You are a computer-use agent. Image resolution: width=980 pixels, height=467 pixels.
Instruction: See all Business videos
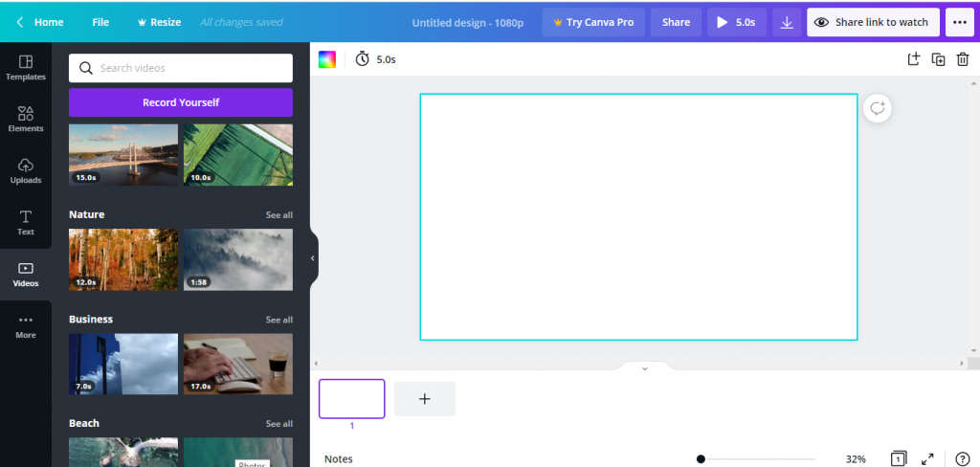[x=278, y=320]
